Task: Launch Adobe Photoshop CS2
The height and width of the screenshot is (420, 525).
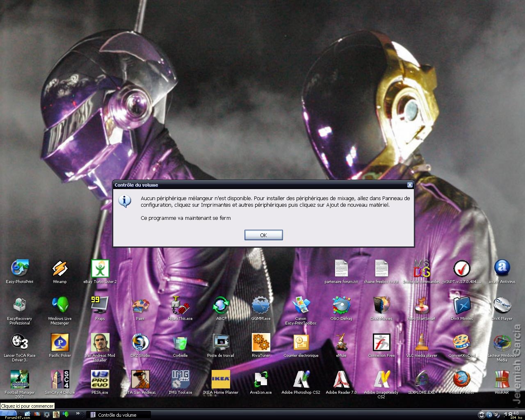Action: click(301, 382)
